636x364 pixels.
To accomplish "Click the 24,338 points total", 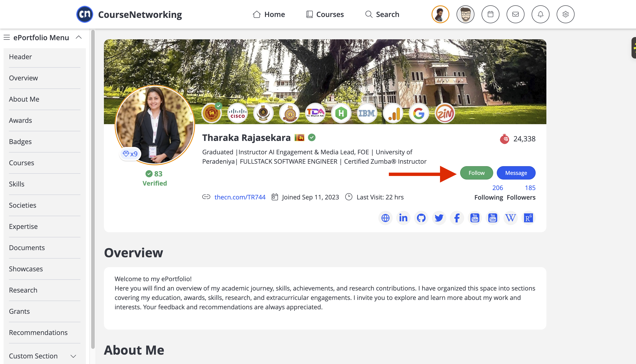I will [524, 139].
